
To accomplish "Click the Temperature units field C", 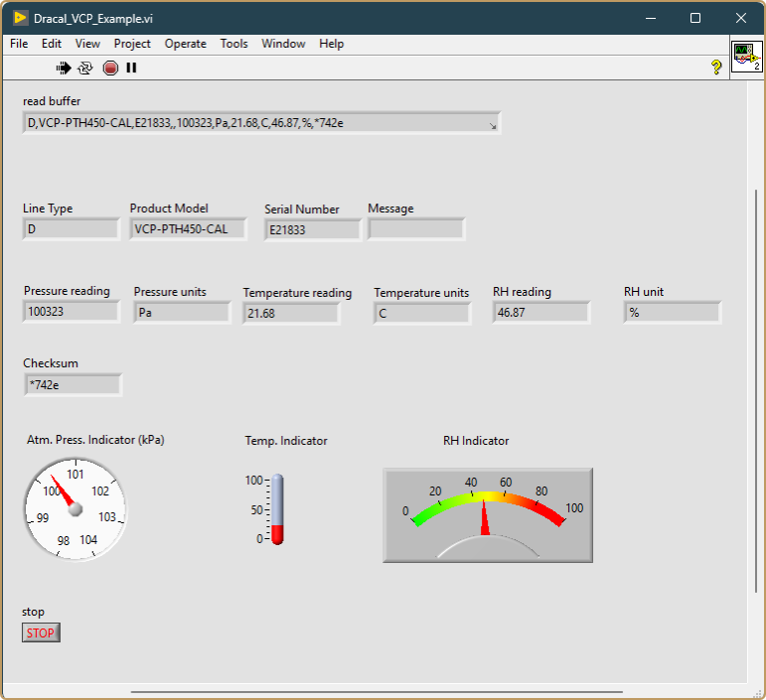I will pos(422,314).
